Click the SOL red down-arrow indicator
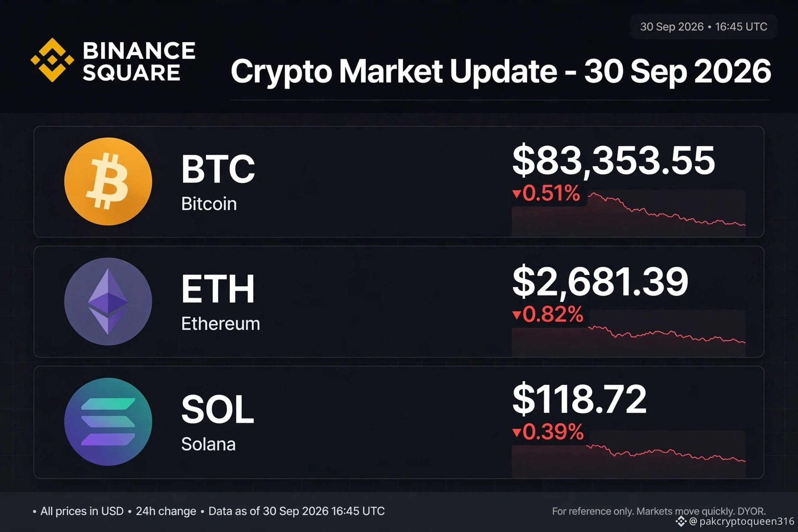 (517, 432)
